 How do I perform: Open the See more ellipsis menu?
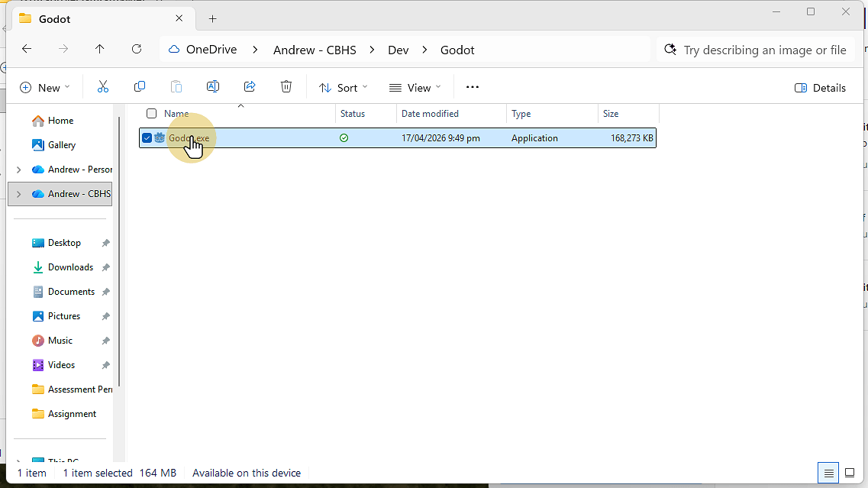pos(473,87)
